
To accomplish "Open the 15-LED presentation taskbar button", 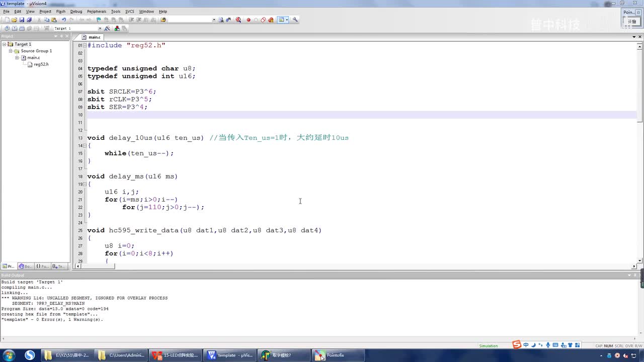I will pyautogui.click(x=176, y=355).
